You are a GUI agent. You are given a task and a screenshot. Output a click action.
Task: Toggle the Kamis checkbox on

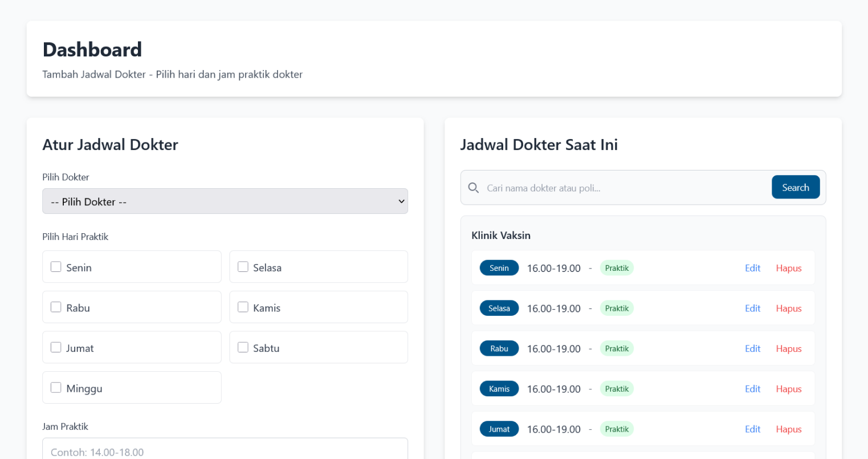[243, 306]
